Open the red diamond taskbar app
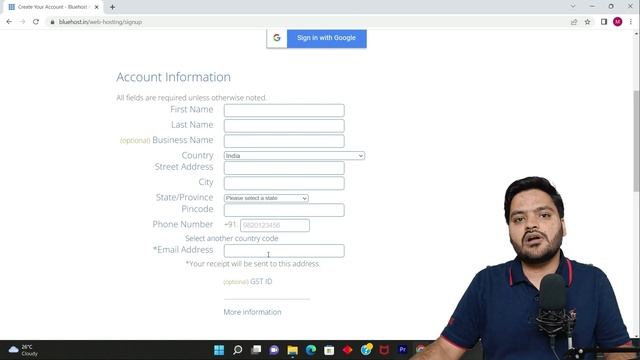This screenshot has width=640, height=360. tap(347, 350)
